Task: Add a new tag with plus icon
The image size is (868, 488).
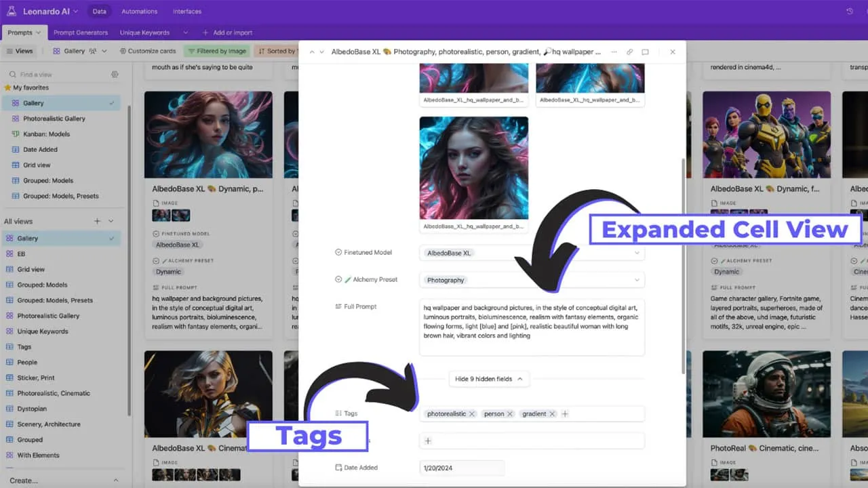Action: pos(566,414)
